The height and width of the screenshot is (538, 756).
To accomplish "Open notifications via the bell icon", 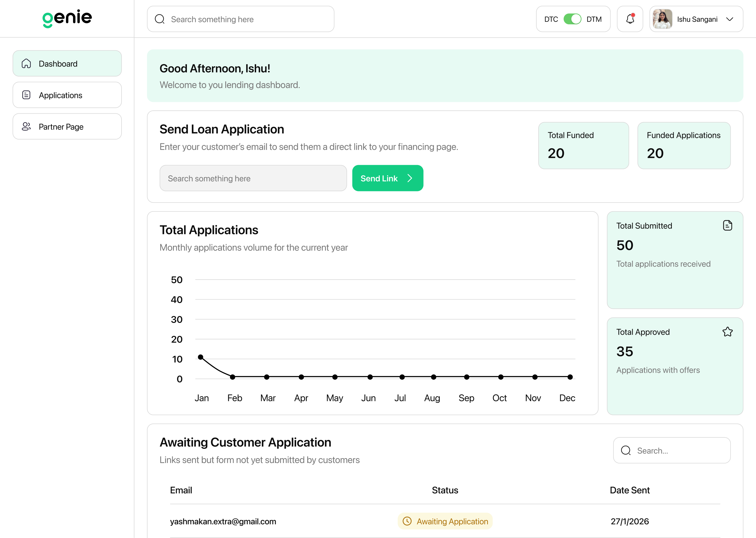I will click(x=630, y=19).
